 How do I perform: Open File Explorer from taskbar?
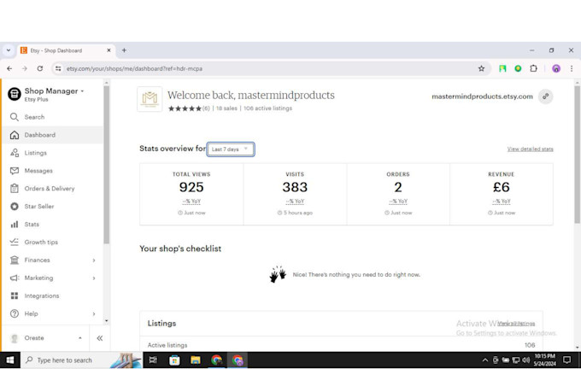click(196, 360)
